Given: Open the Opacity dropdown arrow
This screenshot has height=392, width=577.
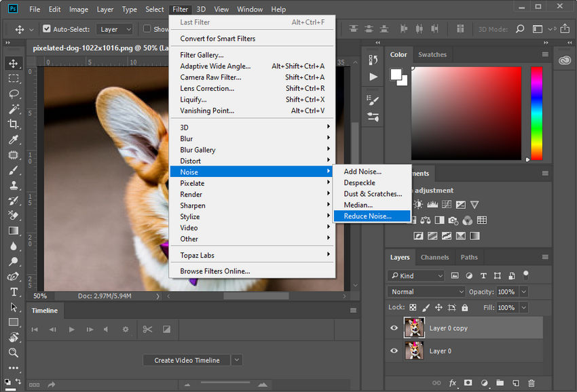Looking at the screenshot, I should pos(523,292).
